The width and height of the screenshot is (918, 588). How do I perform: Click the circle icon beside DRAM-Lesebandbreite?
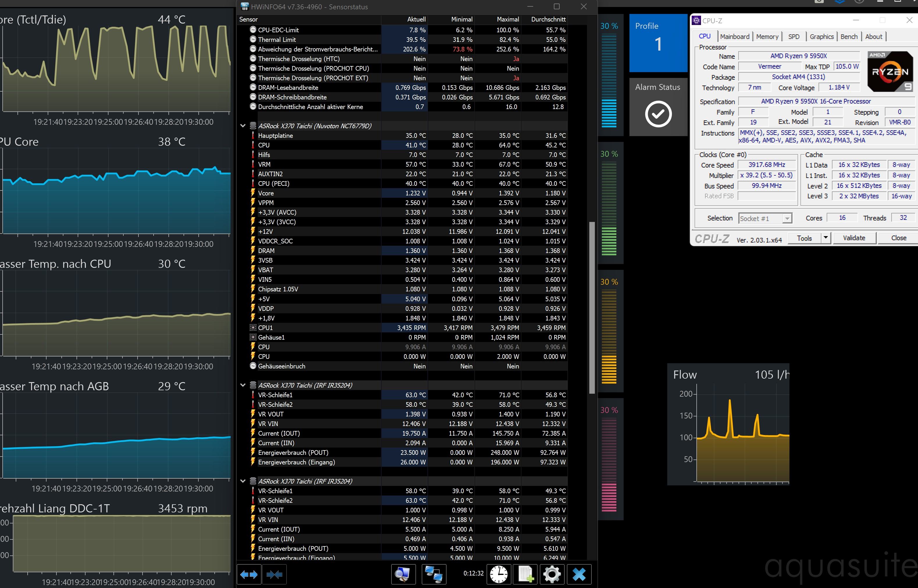point(252,88)
